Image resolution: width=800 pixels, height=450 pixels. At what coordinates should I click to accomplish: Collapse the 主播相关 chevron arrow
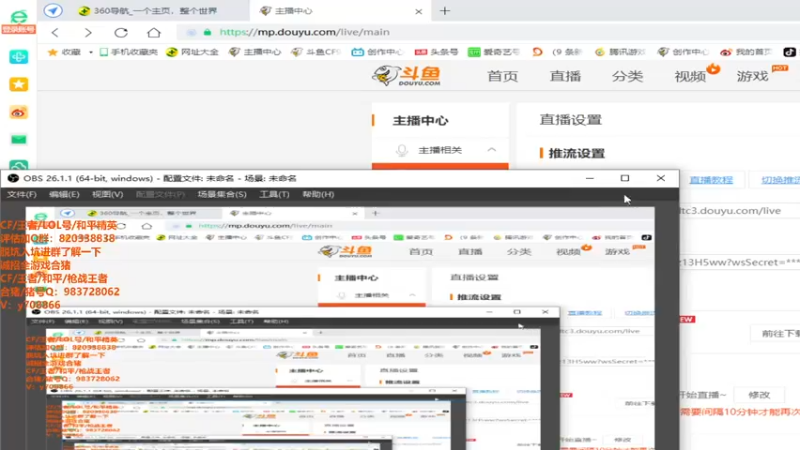[x=491, y=150]
